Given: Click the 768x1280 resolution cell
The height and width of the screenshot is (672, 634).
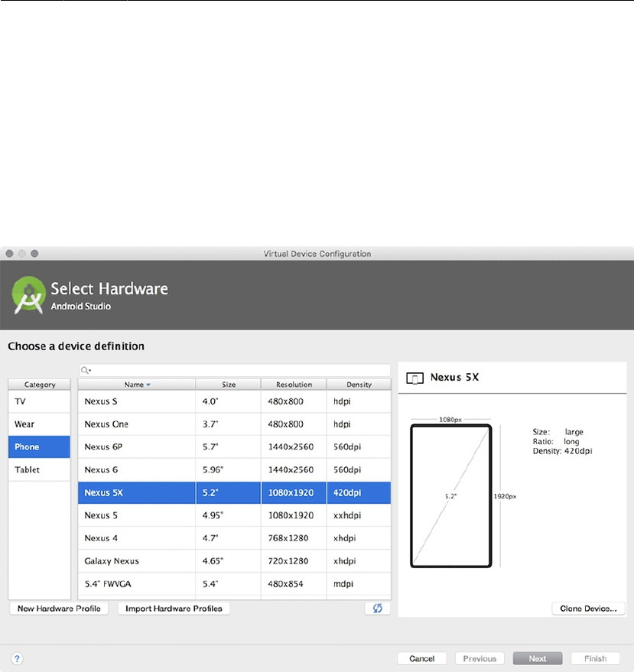Looking at the screenshot, I should (x=294, y=538).
